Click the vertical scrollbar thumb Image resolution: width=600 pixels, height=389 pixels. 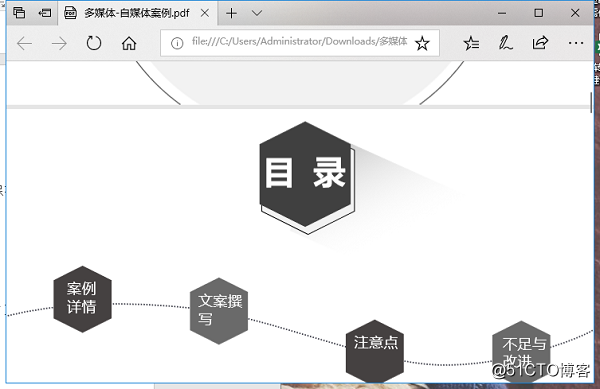pyautogui.click(x=591, y=102)
